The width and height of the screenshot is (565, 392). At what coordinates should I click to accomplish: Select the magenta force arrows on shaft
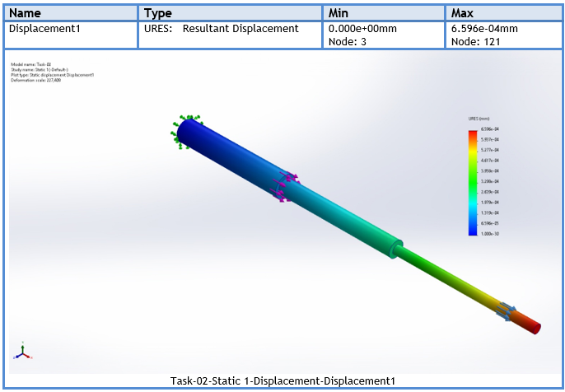pos(285,186)
